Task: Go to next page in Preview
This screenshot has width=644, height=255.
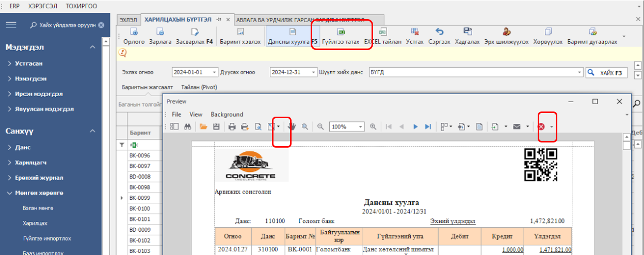Action: [415, 126]
